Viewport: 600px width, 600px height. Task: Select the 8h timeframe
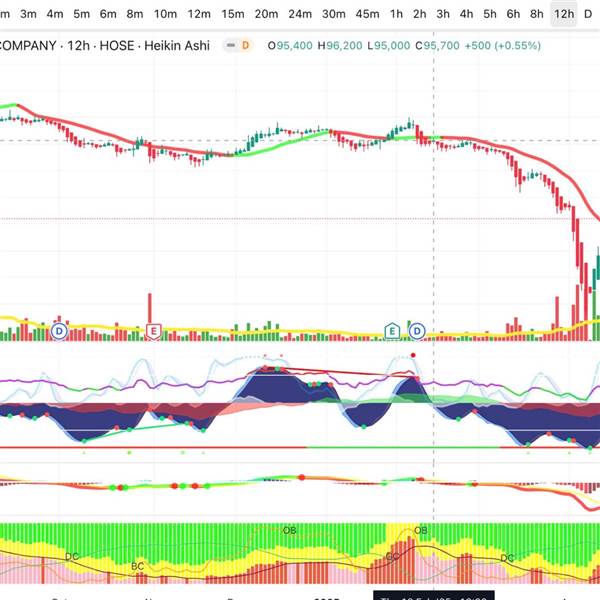coord(536,14)
